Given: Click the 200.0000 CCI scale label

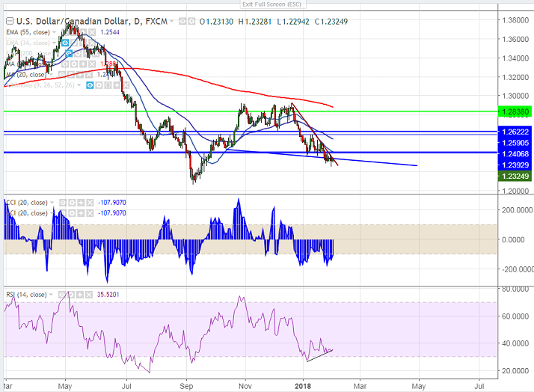Looking at the screenshot, I should point(517,210).
